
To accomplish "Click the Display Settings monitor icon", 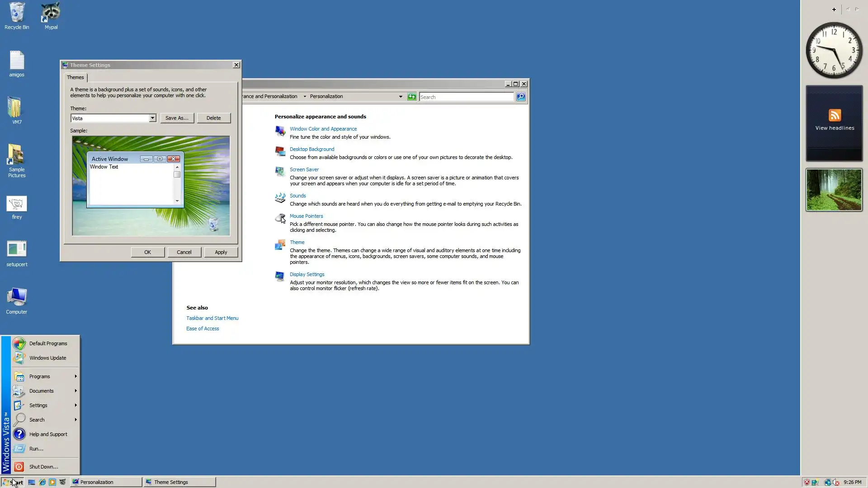I will click(280, 277).
